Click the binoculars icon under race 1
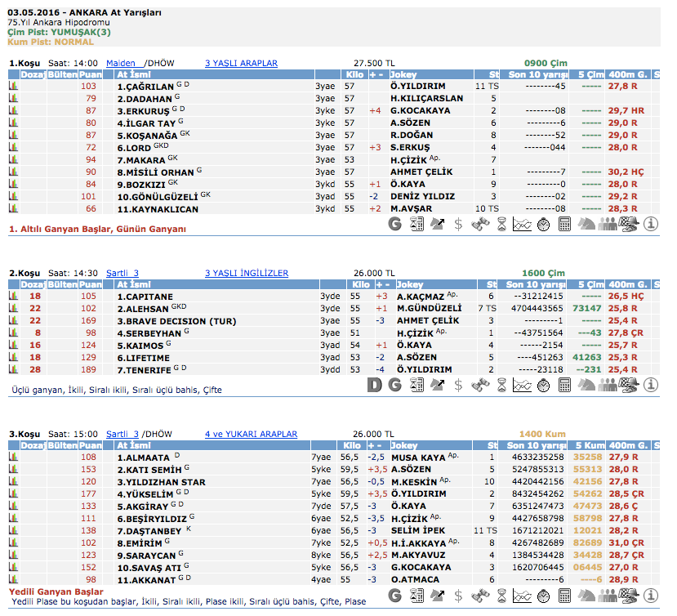 479,224
